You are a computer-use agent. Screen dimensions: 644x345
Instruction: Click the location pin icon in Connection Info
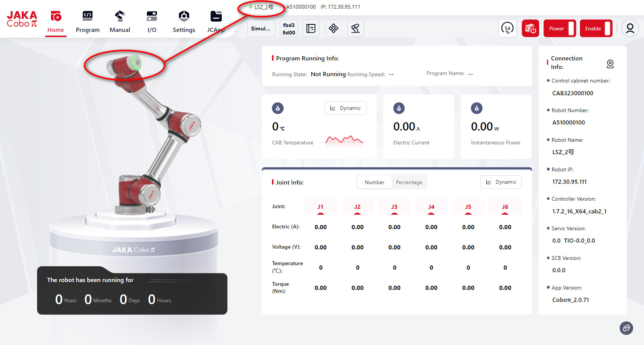pyautogui.click(x=610, y=64)
